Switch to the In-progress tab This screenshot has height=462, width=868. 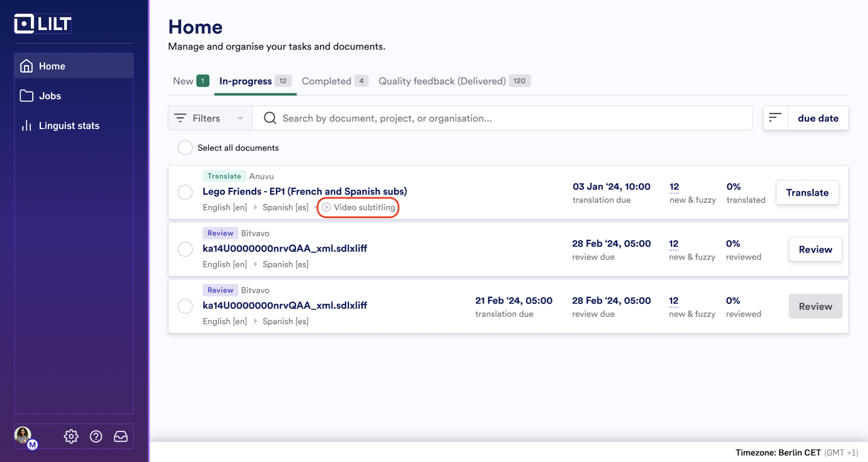255,81
